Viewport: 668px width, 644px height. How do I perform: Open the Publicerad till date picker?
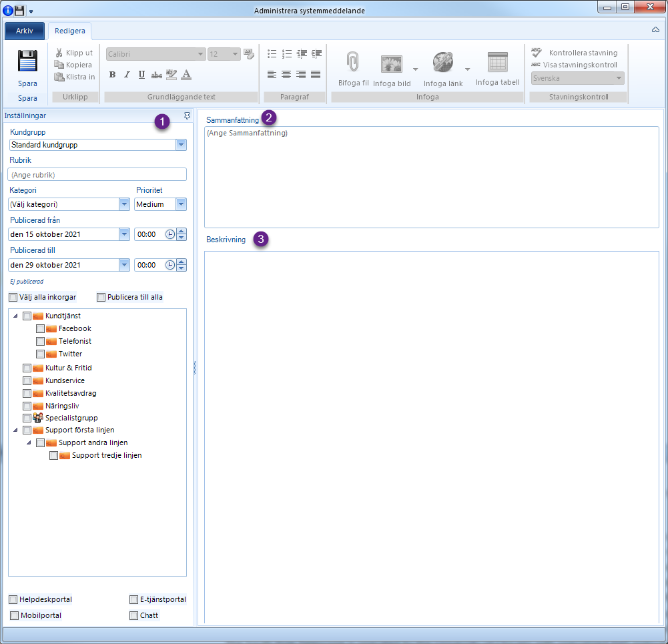[x=124, y=265]
